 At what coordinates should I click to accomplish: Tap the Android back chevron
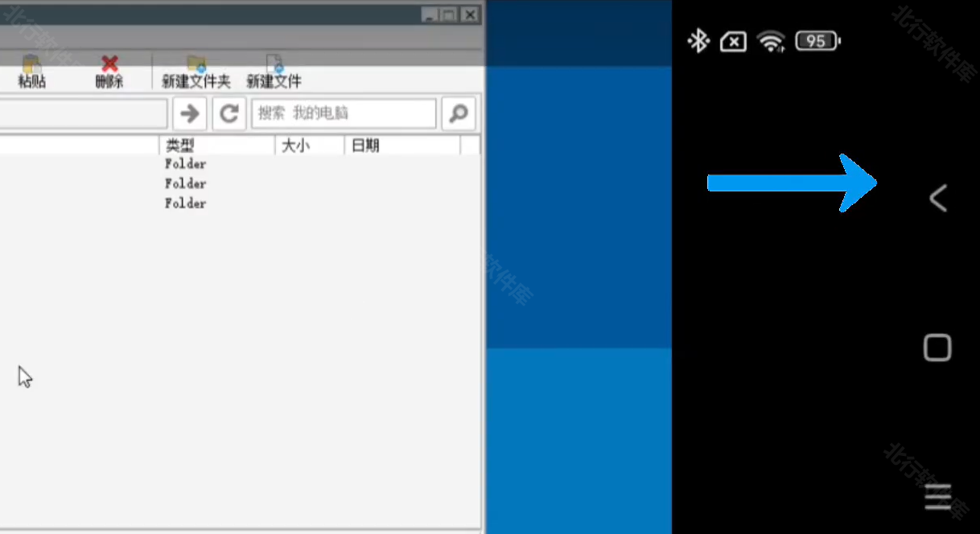tap(937, 198)
